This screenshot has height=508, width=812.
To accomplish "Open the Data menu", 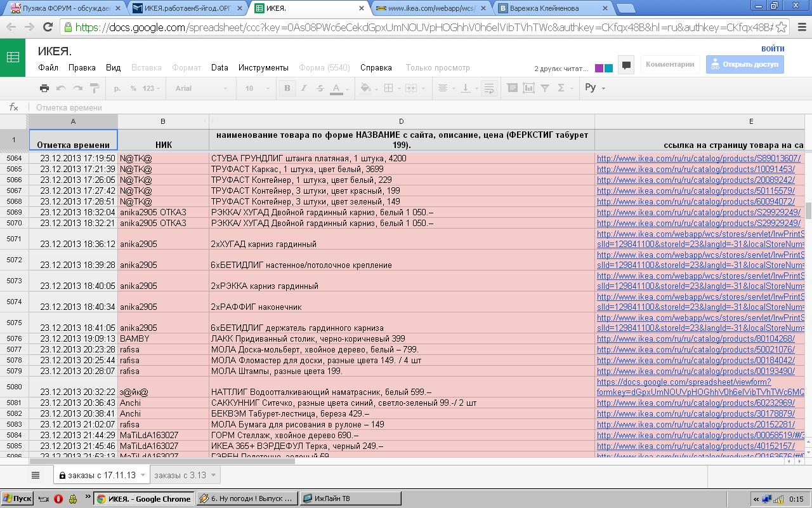I will point(219,67).
